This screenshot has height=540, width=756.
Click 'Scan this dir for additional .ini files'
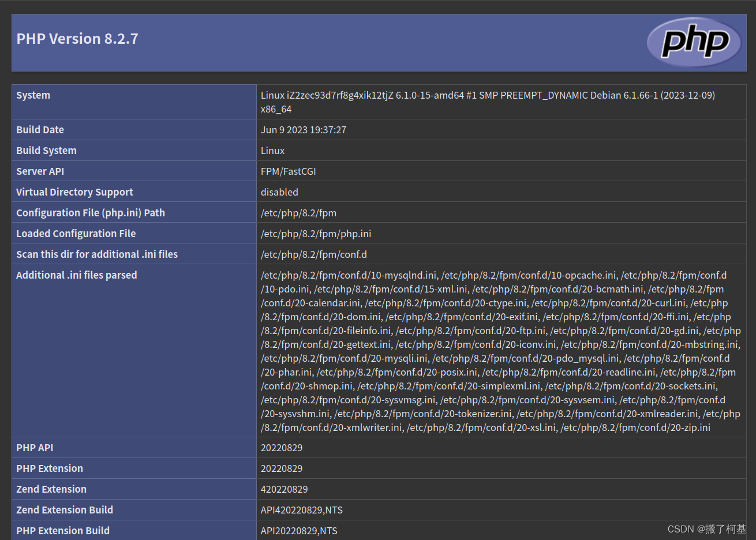[97, 254]
